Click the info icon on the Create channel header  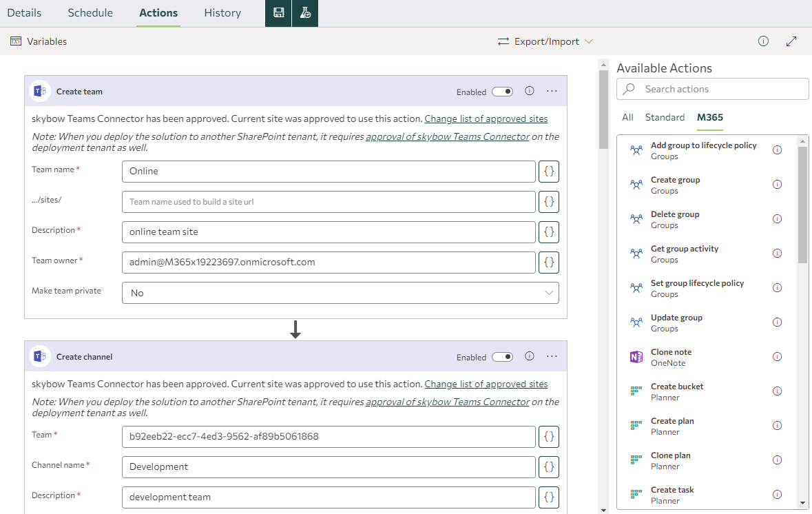click(x=529, y=356)
